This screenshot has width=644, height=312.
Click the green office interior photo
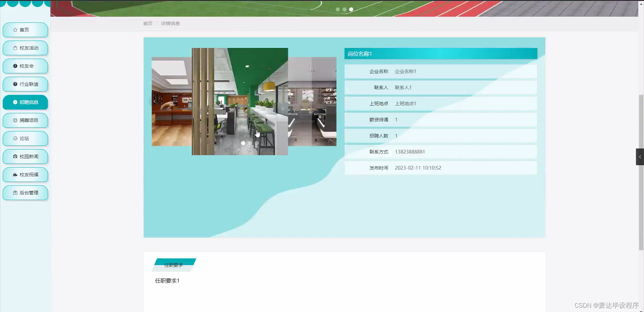[239, 101]
